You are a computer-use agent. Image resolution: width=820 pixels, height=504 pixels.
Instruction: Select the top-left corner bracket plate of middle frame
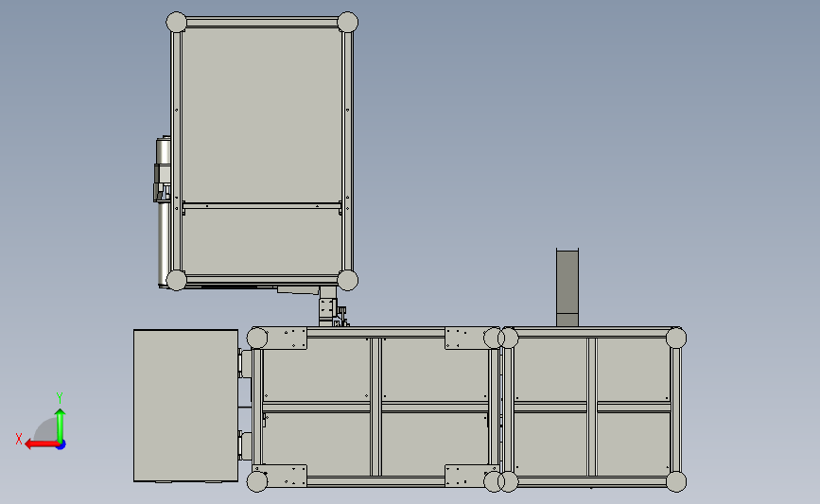(x=280, y=339)
